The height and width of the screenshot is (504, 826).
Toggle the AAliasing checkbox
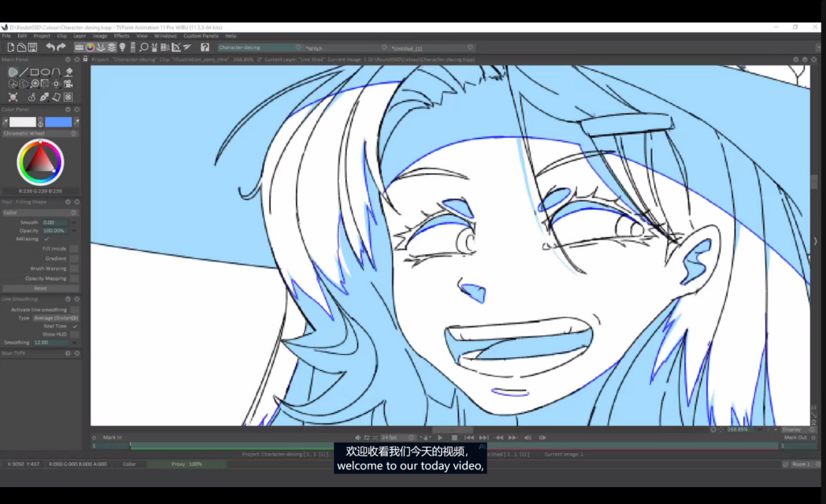(x=46, y=239)
